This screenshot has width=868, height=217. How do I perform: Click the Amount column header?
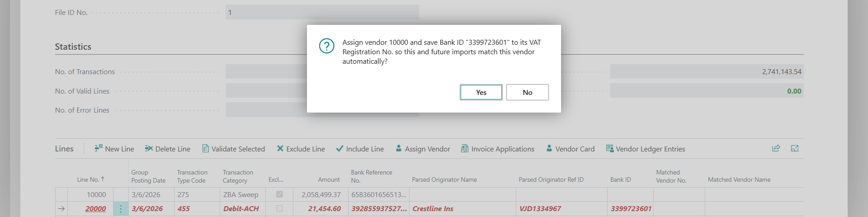(329, 179)
